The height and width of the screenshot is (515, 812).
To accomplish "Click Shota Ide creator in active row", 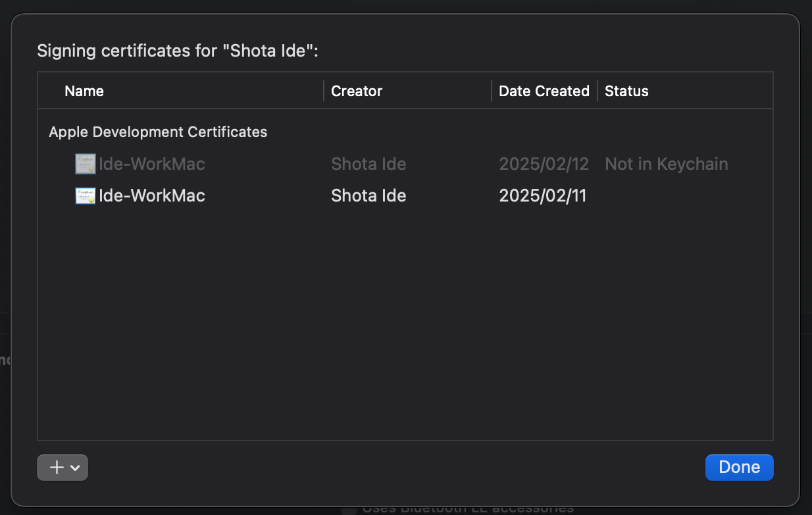I will [x=368, y=196].
